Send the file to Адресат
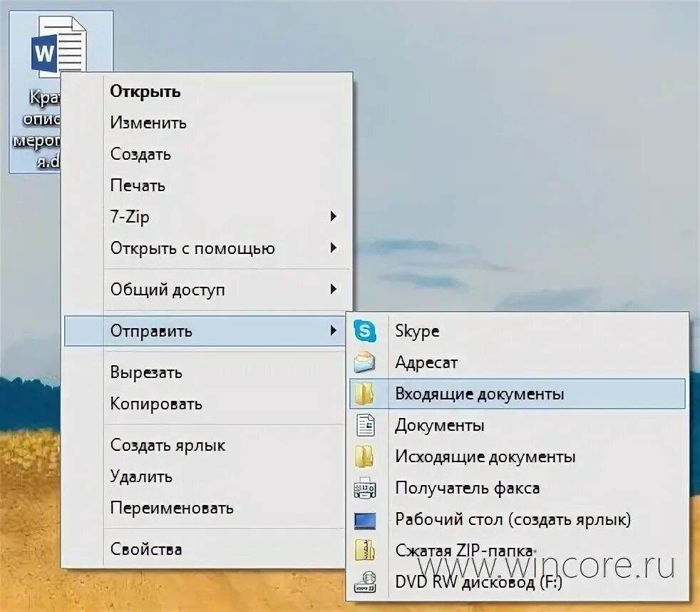 pos(518,362)
